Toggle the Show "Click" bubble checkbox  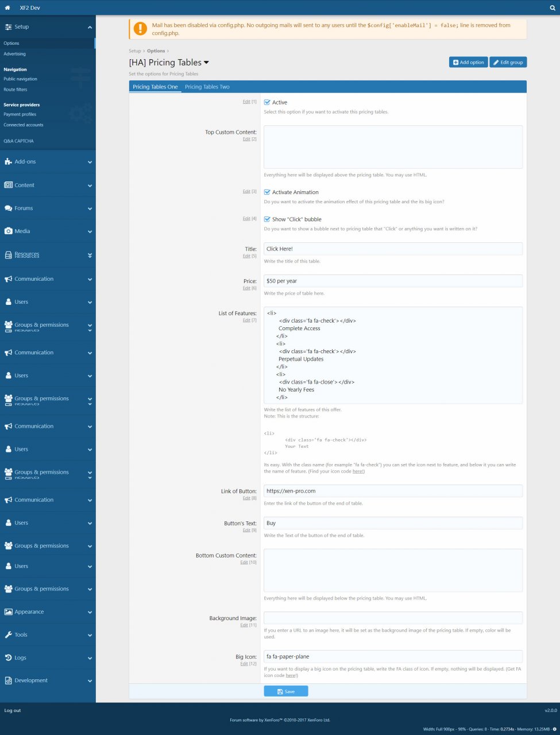[267, 219]
